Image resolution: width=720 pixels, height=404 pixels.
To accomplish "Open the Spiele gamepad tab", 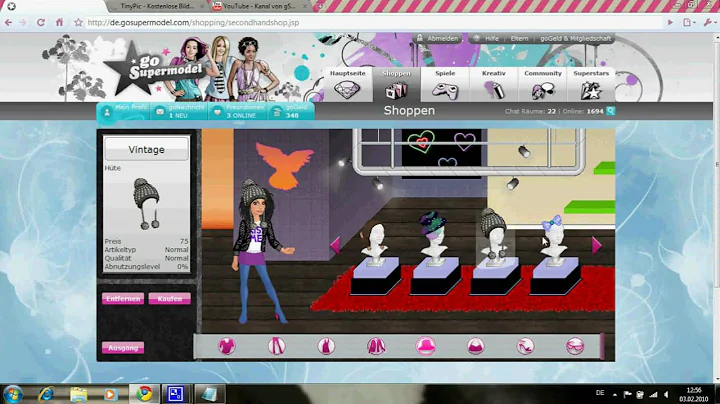I will tap(445, 84).
